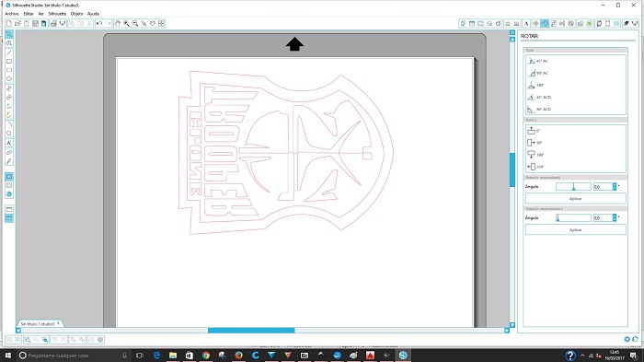Pick the Eraser tool in left toolbar
The image size is (644, 362).
9,153
